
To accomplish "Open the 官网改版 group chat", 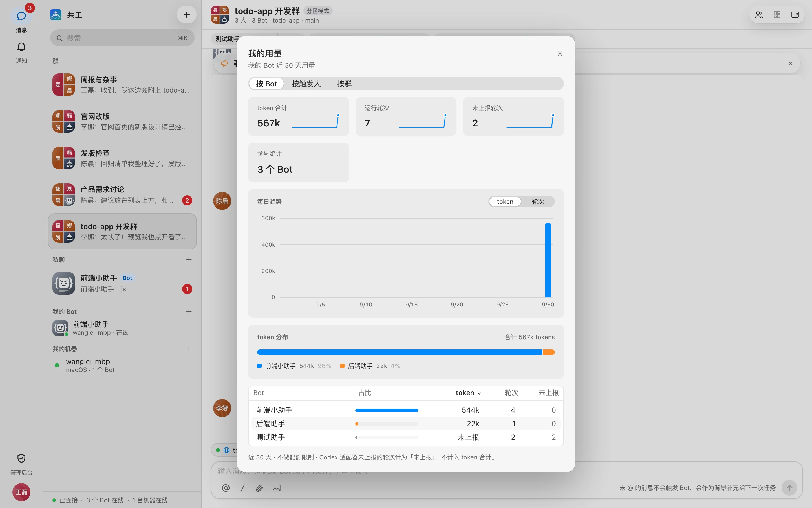I will click(122, 122).
